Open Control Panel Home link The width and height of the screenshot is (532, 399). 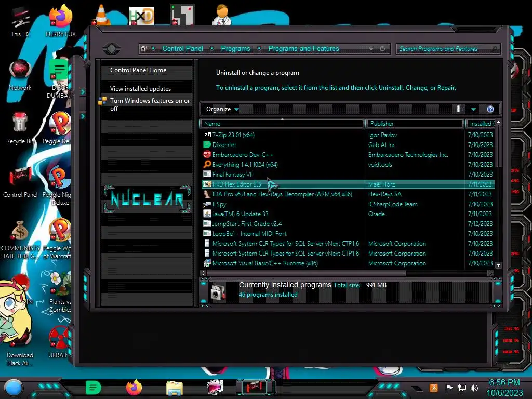[138, 70]
